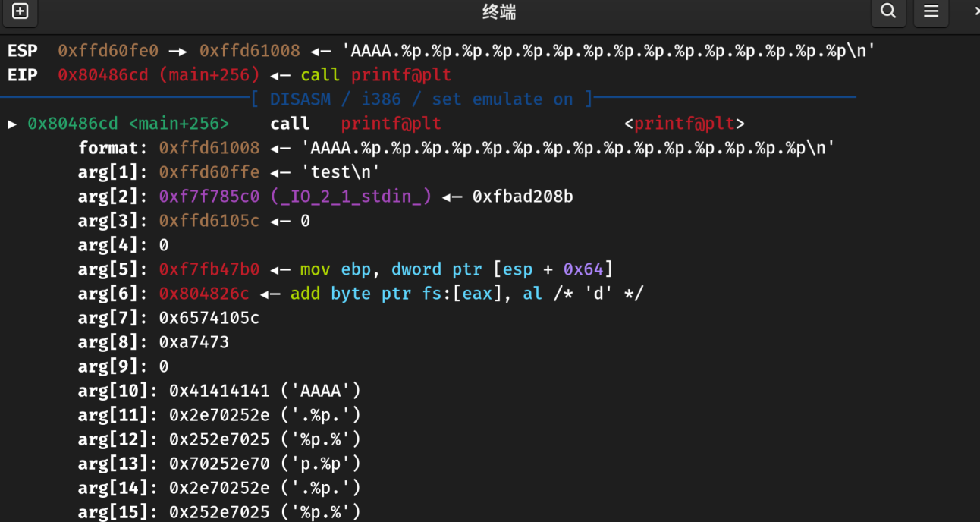
Task: Select the ESP register label
Action: pos(22,51)
